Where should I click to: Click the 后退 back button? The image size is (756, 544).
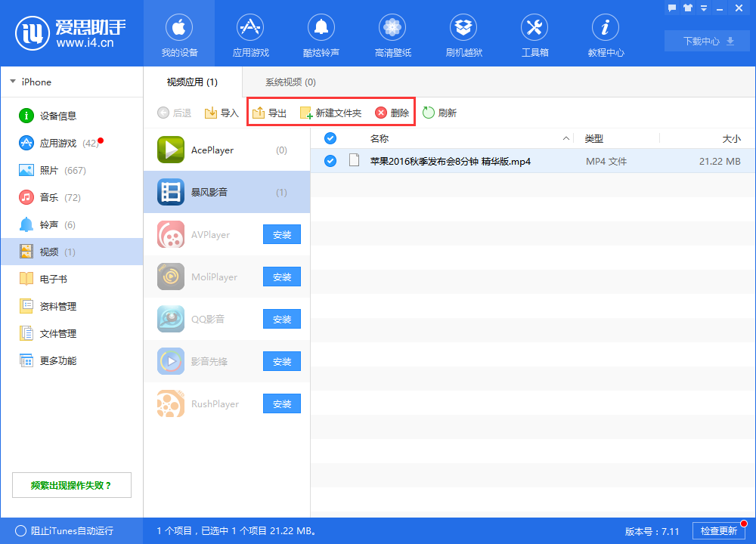(x=174, y=113)
